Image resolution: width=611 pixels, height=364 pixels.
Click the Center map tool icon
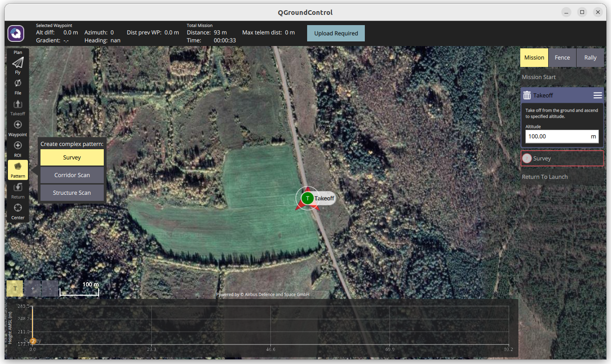coord(18,208)
